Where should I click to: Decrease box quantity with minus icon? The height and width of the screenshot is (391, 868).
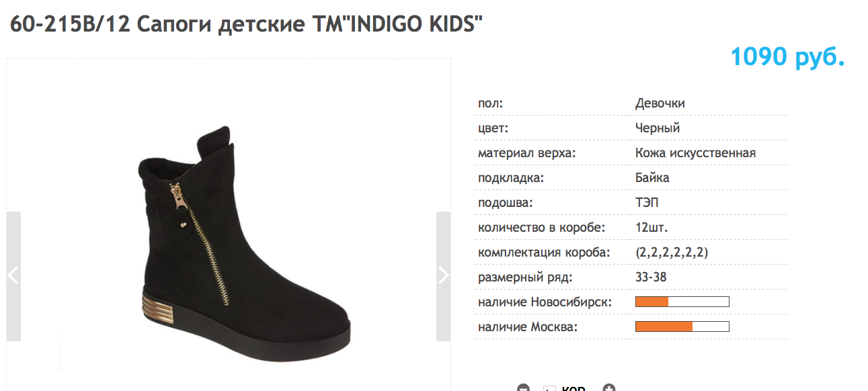[523, 388]
